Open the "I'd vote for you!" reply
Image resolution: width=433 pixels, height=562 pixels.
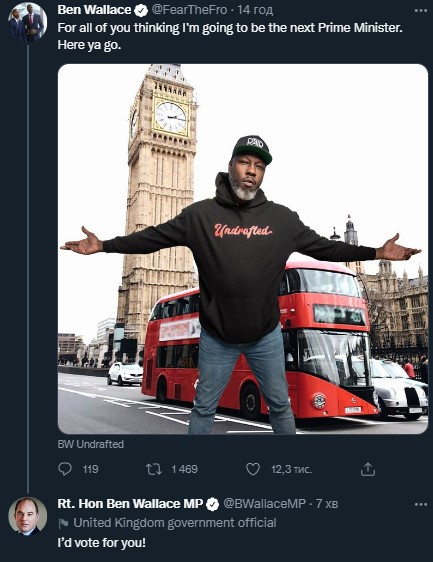coord(102,543)
